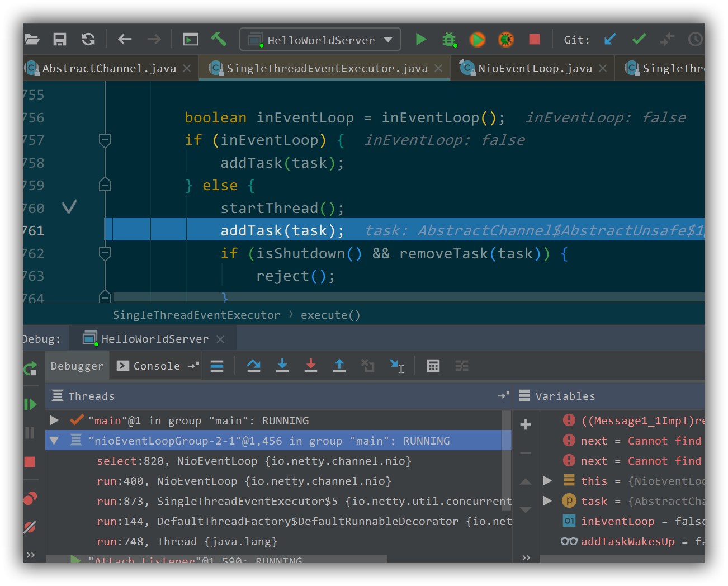The image size is (728, 586).
Task: Click the View Breakpoints icon
Action: click(30, 498)
